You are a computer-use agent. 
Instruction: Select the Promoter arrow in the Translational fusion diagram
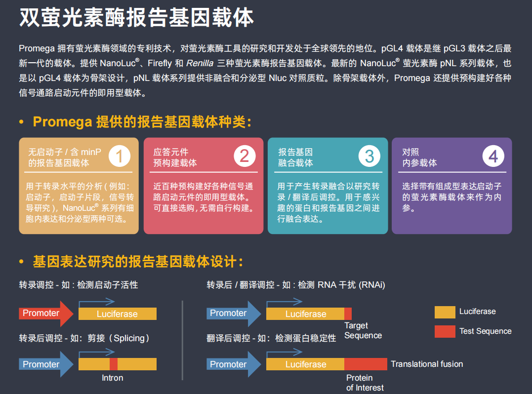pyautogui.click(x=234, y=364)
